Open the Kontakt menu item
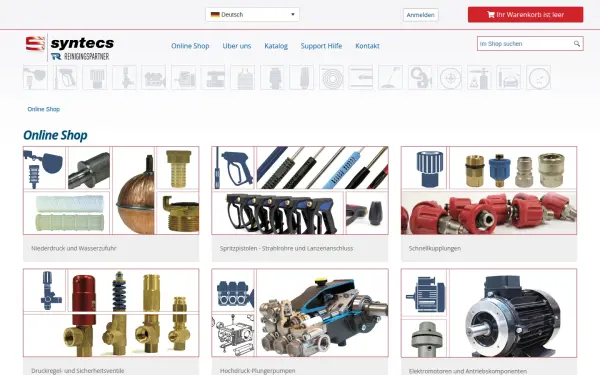 click(367, 46)
